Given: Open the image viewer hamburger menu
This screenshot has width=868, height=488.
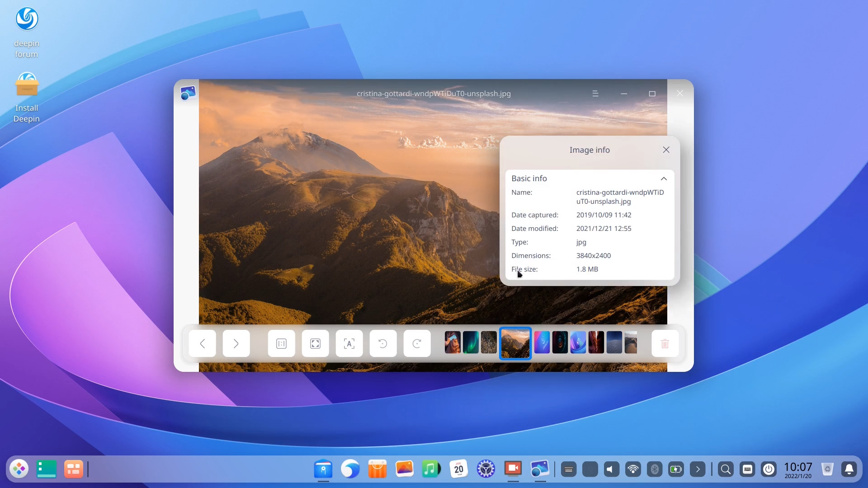Looking at the screenshot, I should pos(595,94).
